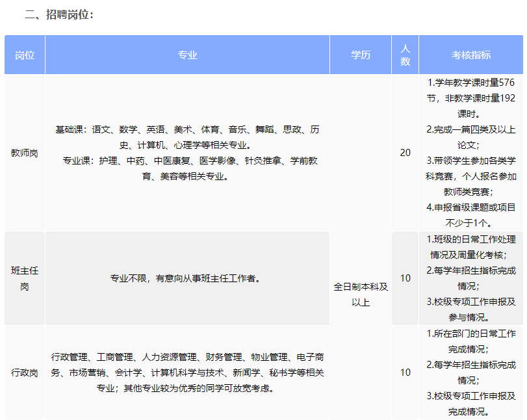Click '1.所在部门的日常工作完成情况'

coord(471,341)
